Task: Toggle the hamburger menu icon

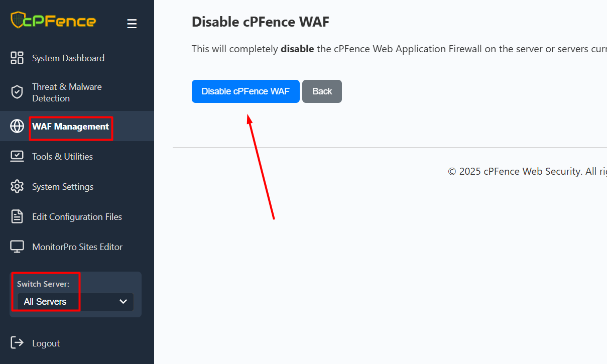Action: coord(132,24)
